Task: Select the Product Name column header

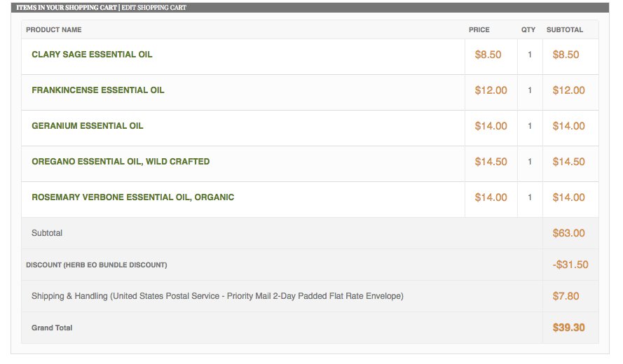Action: [54, 30]
